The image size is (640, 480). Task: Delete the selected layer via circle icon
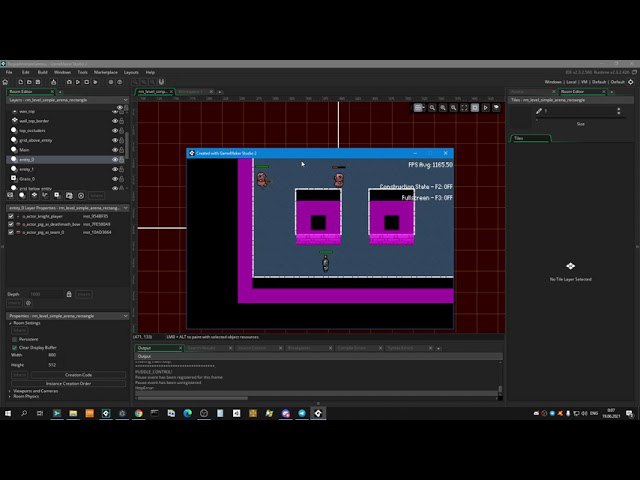[81, 196]
